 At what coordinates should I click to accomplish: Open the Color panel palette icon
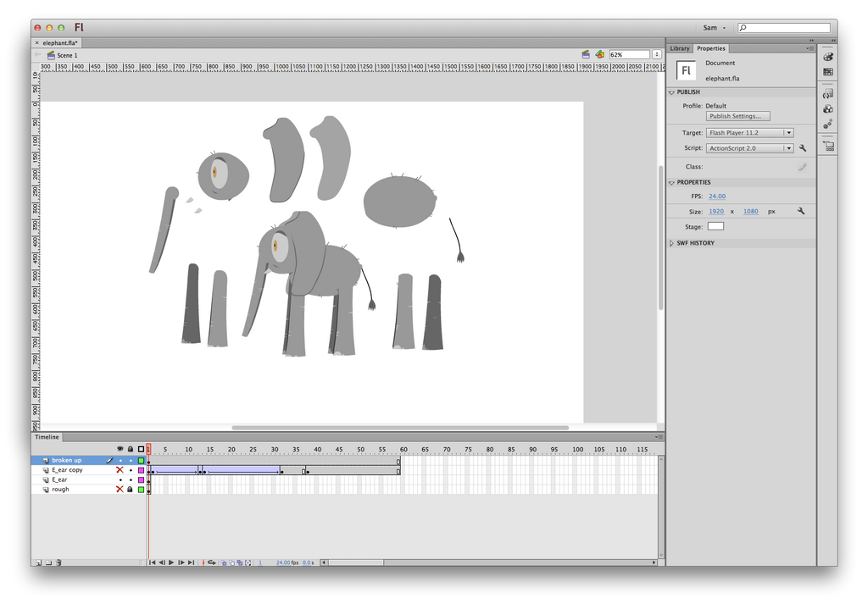point(828,57)
